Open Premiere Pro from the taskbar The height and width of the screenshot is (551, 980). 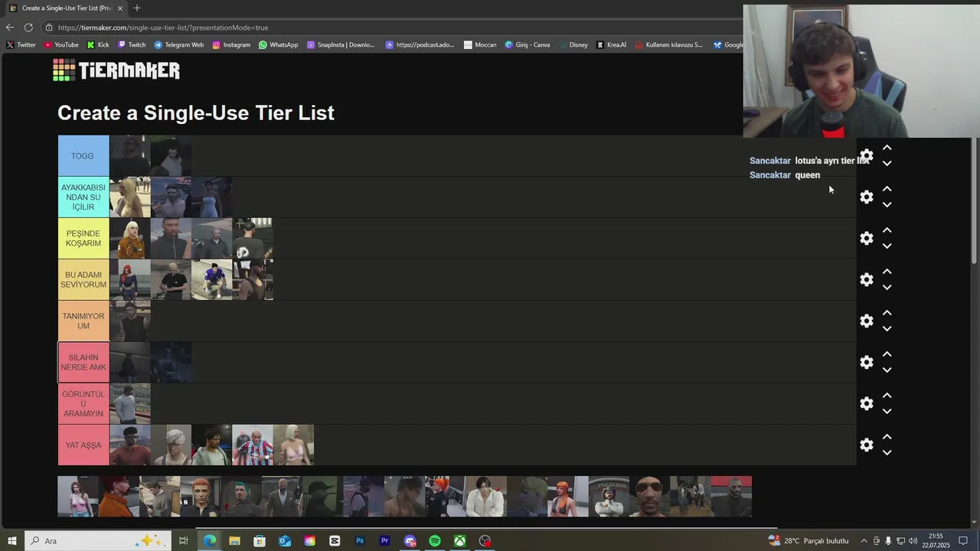pyautogui.click(x=384, y=541)
